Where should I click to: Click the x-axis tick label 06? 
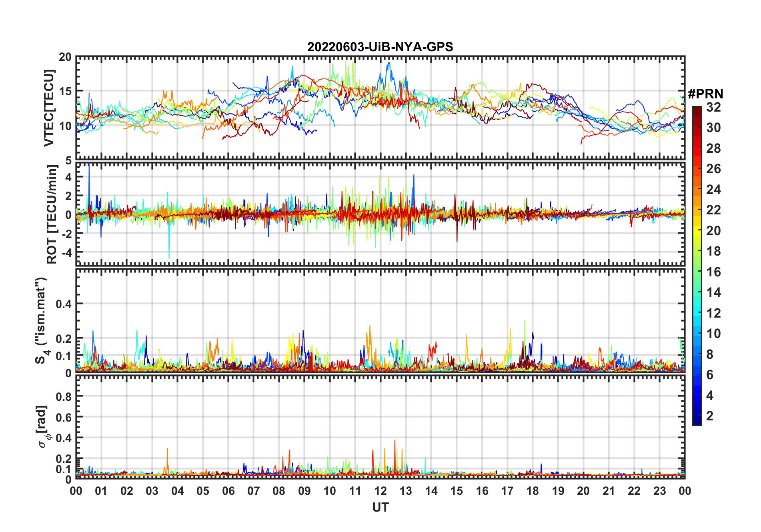coord(228,491)
